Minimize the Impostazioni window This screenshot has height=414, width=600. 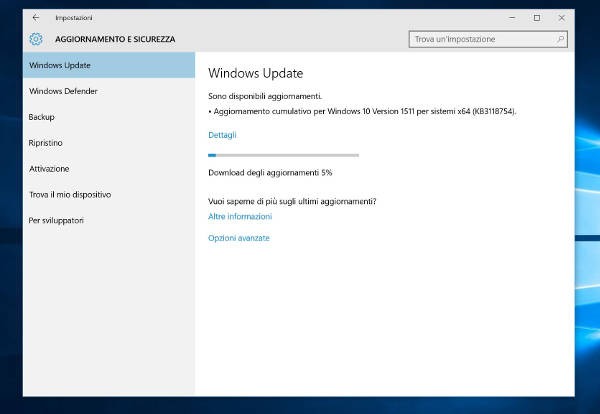(512, 18)
